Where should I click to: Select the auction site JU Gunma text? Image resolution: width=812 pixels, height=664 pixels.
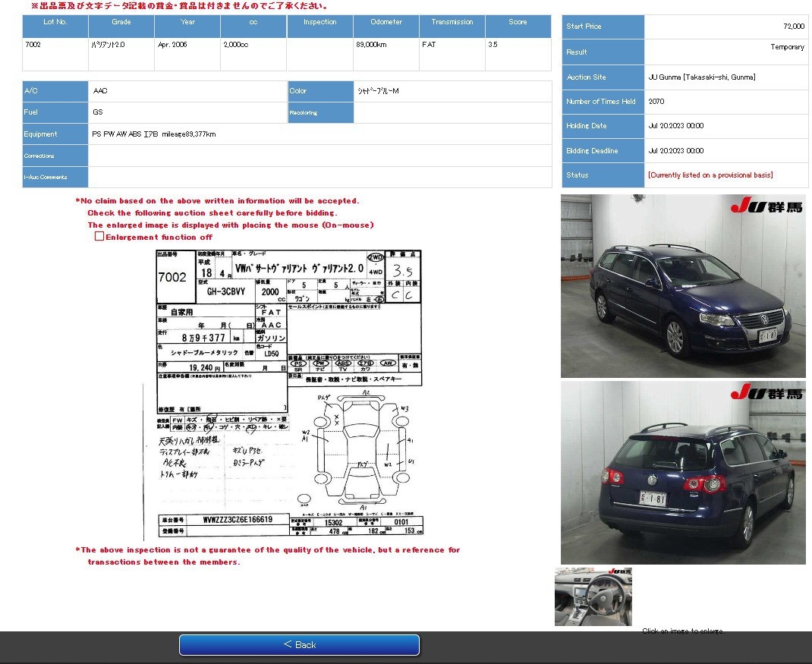click(702, 77)
